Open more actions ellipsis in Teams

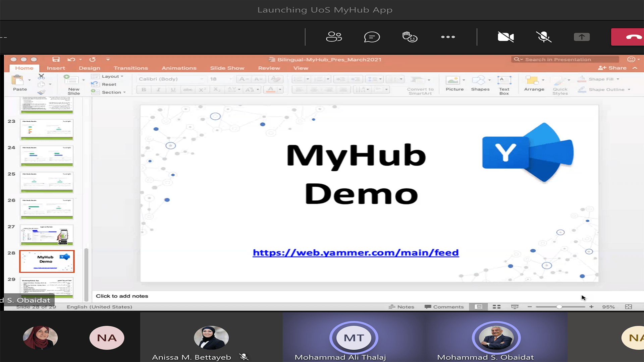pos(448,37)
